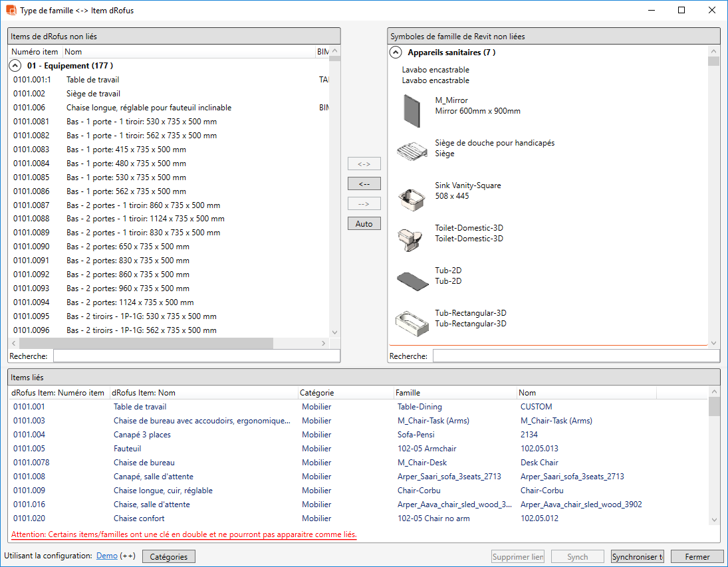The image size is (728, 567).
Task: Click the M_Mirror family thumbnail
Action: click(x=412, y=110)
